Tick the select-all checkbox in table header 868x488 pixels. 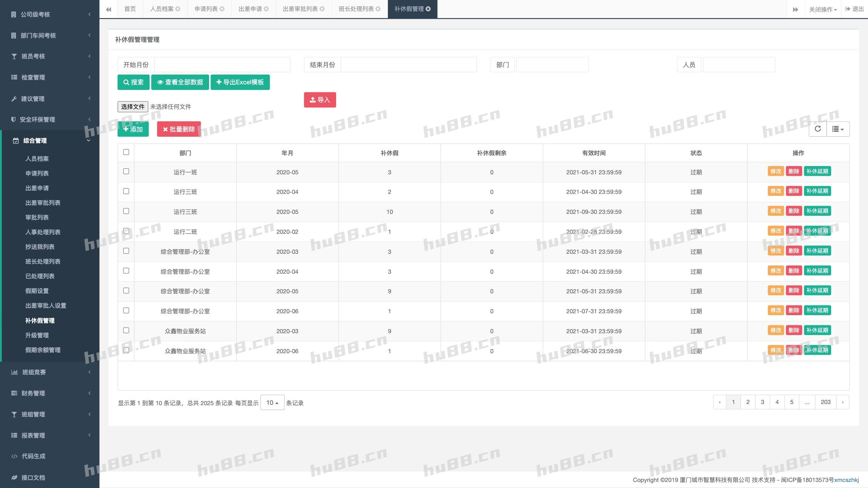tap(126, 152)
